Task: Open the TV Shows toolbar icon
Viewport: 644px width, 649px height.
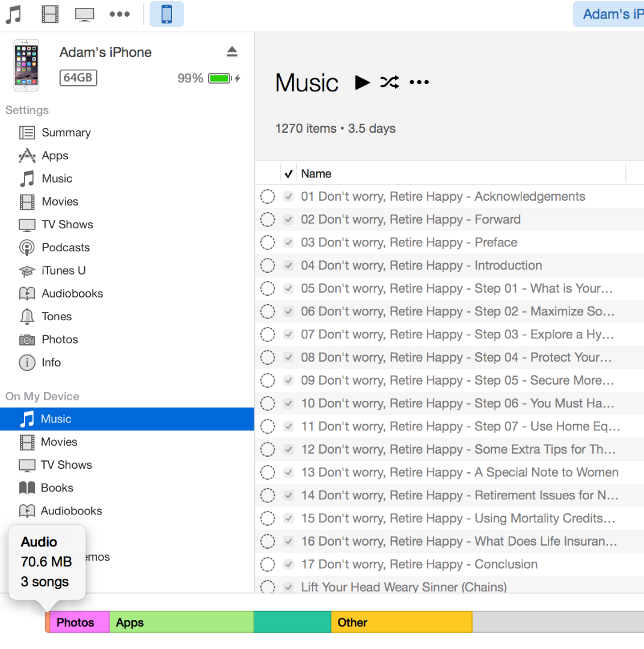Action: tap(85, 14)
